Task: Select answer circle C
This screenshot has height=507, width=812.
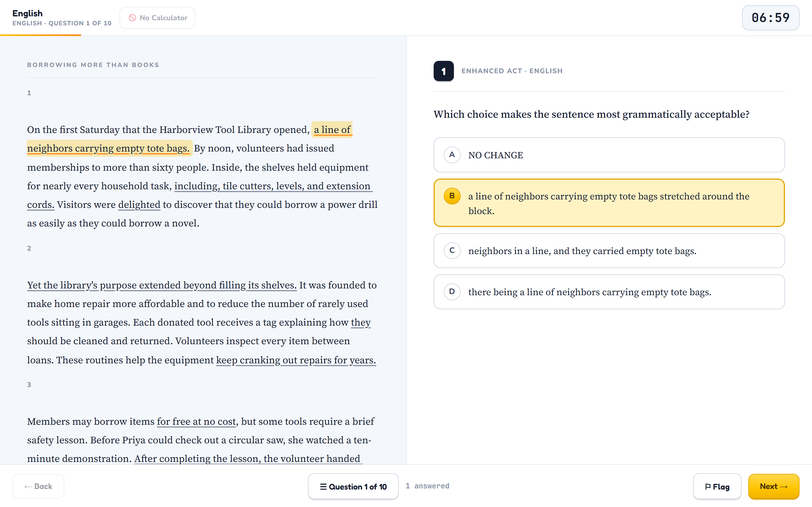Action: point(452,250)
